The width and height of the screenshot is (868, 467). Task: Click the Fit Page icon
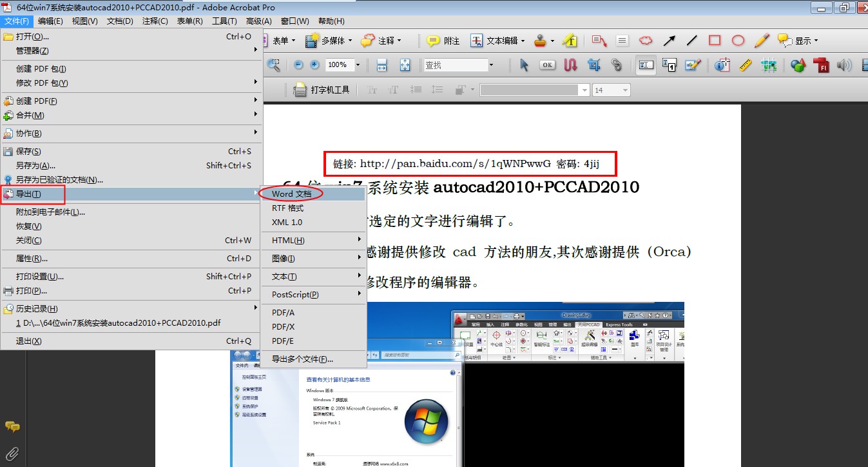(x=405, y=65)
